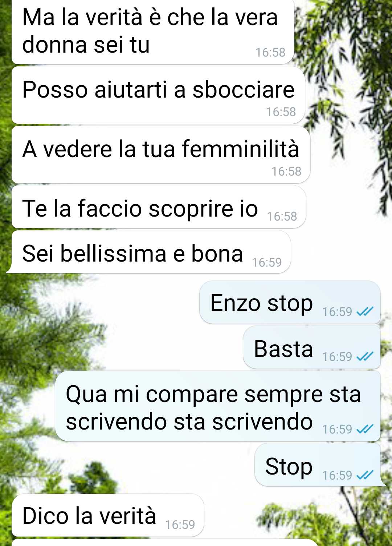This screenshot has height=546, width=392.
Task: Tap the 'Te la faccio scoprire io' bubble
Action: coord(159,207)
